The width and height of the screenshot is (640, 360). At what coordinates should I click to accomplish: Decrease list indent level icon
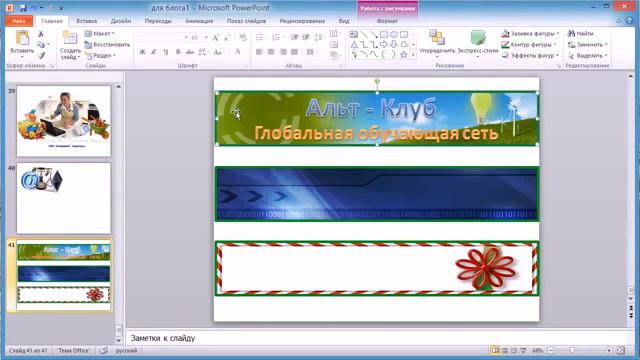pyautogui.click(x=294, y=38)
